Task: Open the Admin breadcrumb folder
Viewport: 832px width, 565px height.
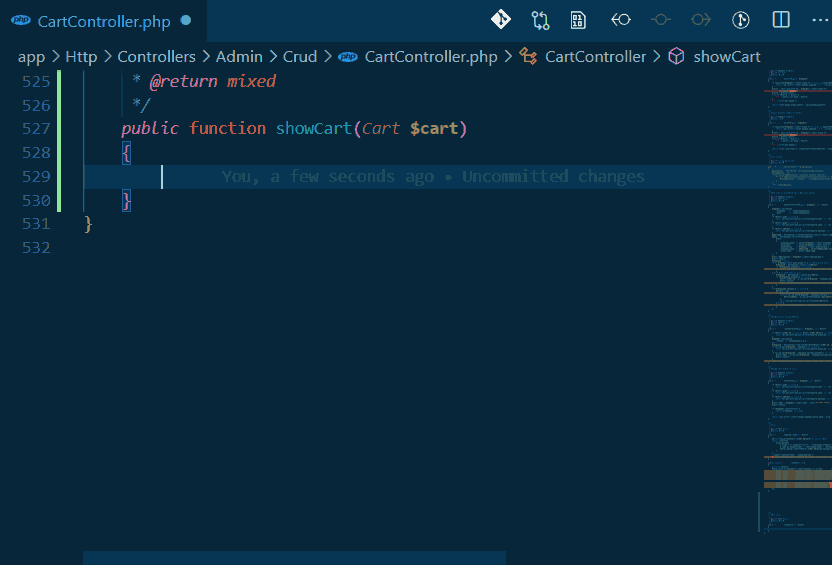Action: click(x=239, y=57)
